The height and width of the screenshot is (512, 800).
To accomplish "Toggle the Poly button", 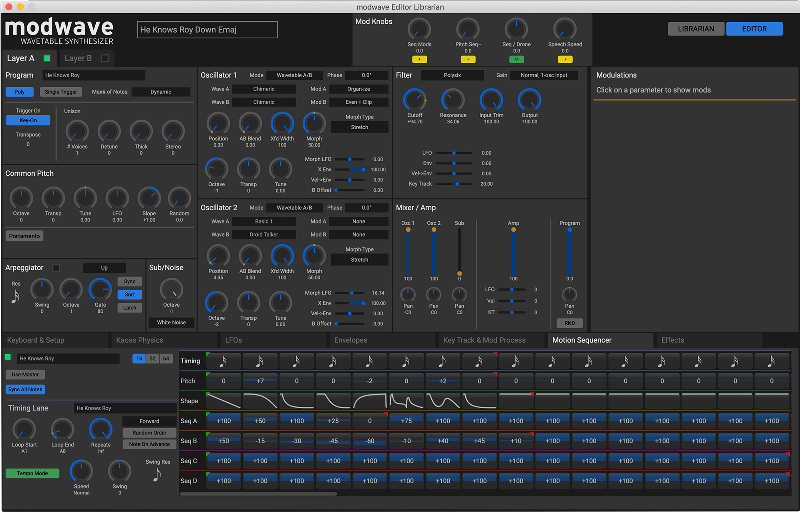I will click(x=20, y=92).
